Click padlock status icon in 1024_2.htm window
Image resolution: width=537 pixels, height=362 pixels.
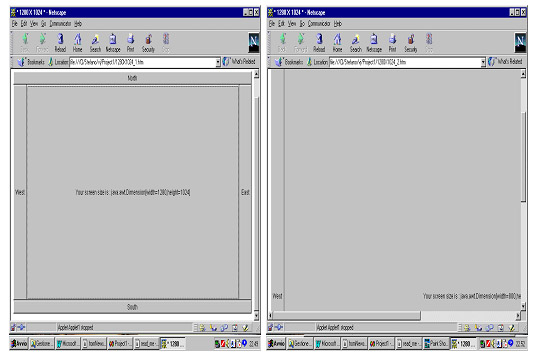tap(270, 327)
